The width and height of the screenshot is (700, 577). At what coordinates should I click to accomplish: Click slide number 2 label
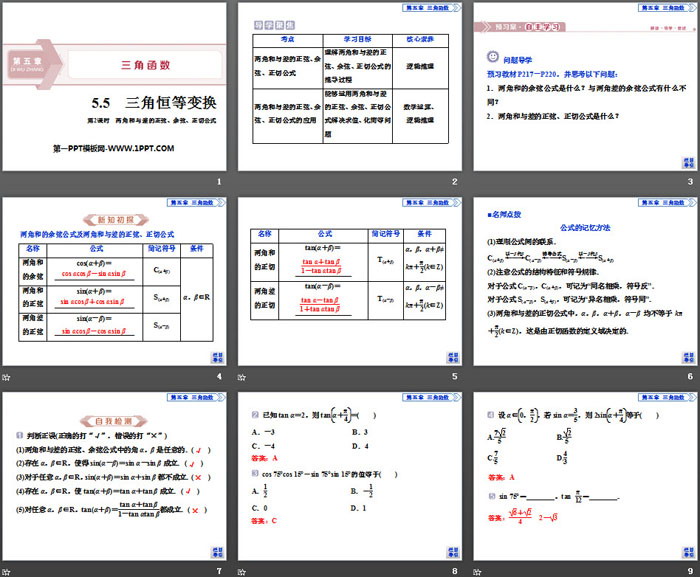(x=454, y=182)
